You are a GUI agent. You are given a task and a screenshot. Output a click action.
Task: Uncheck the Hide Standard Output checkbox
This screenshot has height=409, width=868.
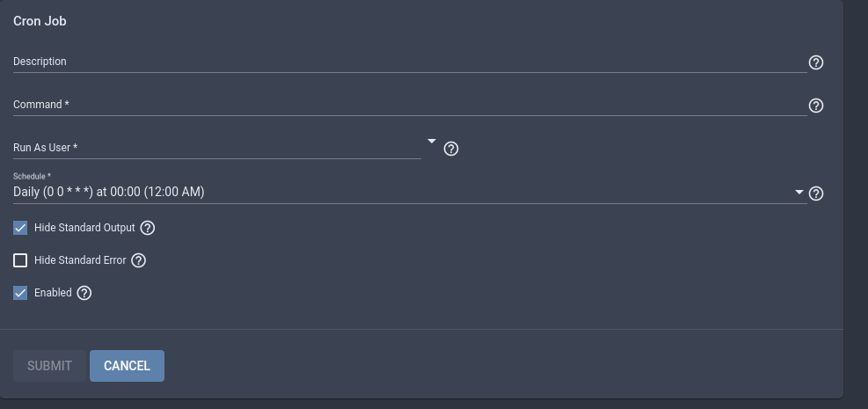click(20, 228)
